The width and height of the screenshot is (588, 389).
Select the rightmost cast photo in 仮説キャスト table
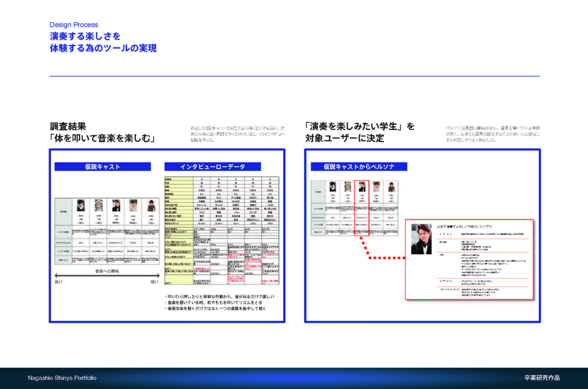pos(152,206)
